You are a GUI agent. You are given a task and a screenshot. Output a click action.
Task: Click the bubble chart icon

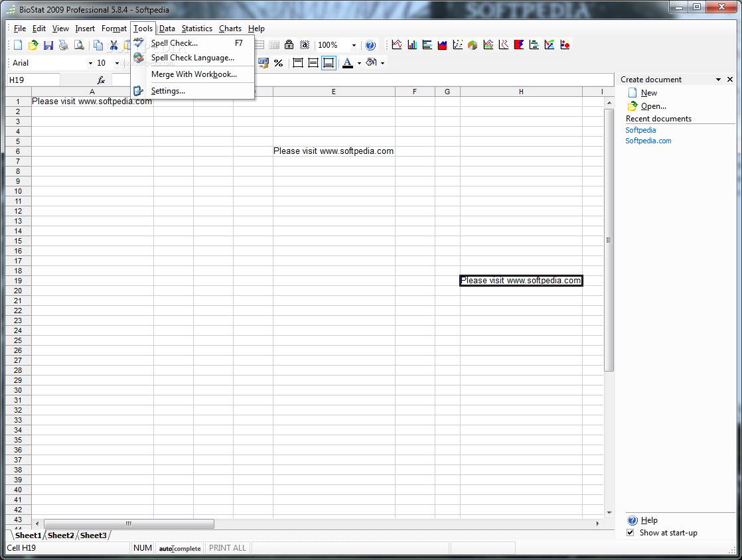point(565,45)
